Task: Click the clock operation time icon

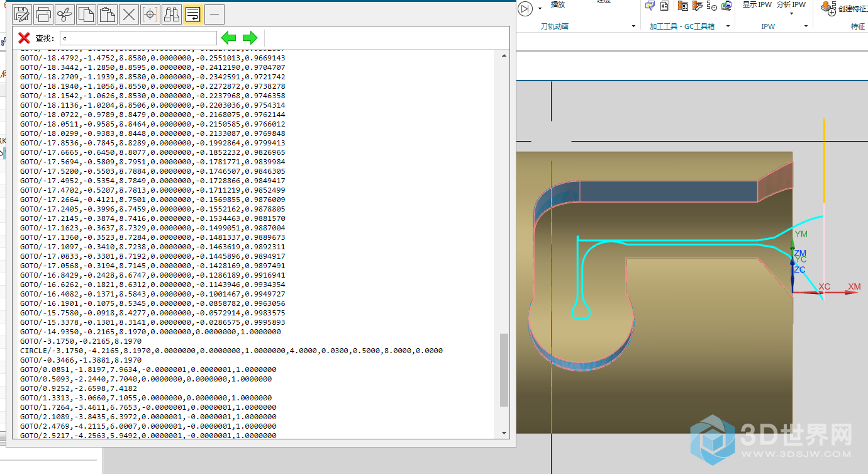Action: tap(712, 6)
